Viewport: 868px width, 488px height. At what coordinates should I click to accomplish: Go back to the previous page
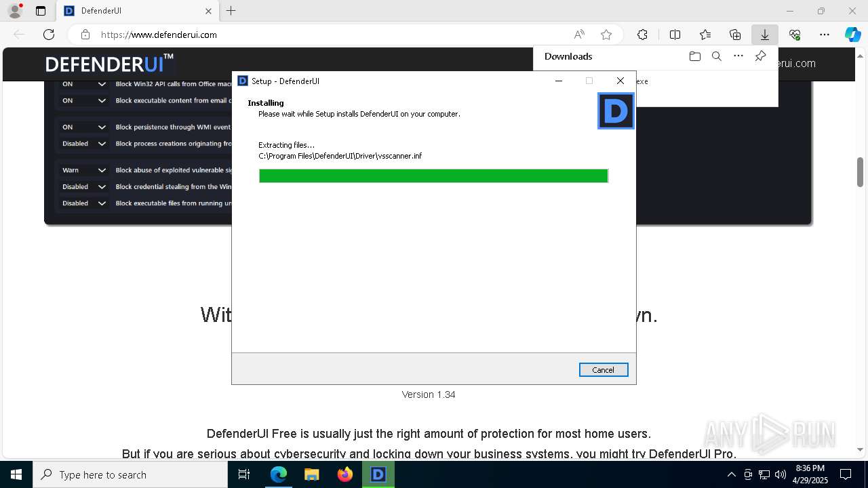[x=19, y=35]
